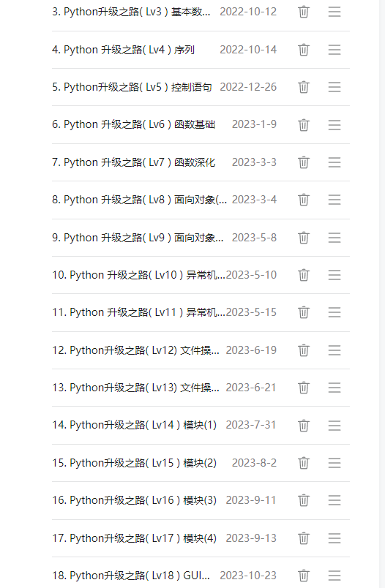
Task: Click reorder handle for Lv5 控制语句 row
Action: coord(334,87)
